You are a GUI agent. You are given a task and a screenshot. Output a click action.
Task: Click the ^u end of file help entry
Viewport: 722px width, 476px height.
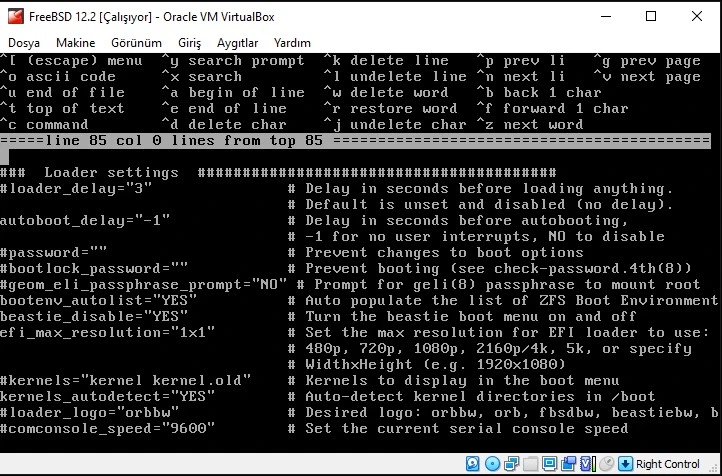pyautogui.click(x=63, y=93)
